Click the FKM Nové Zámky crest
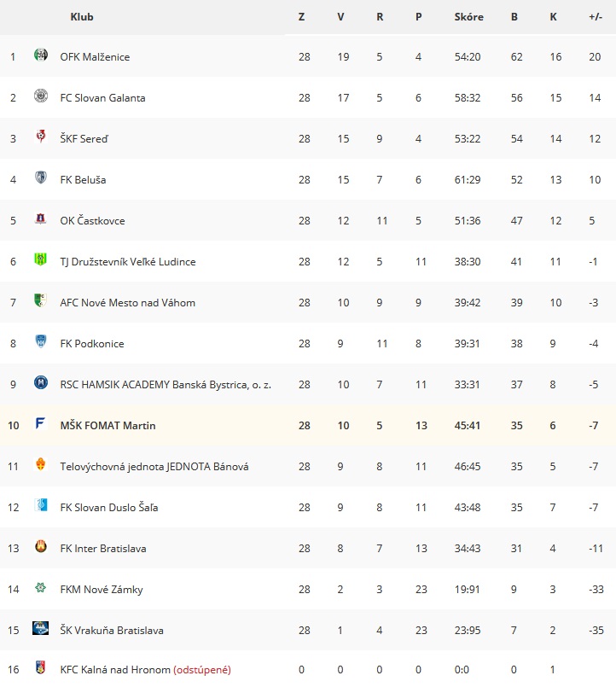616x687 pixels. (41, 587)
